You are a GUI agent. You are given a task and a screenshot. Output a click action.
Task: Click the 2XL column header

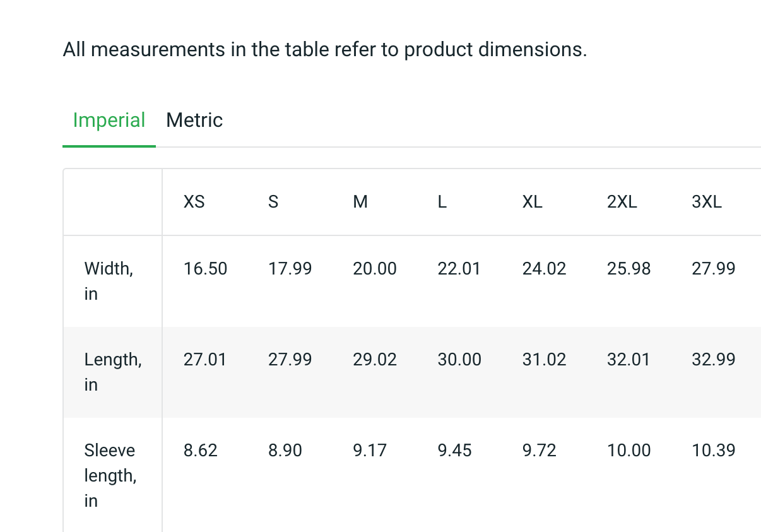pyautogui.click(x=622, y=202)
